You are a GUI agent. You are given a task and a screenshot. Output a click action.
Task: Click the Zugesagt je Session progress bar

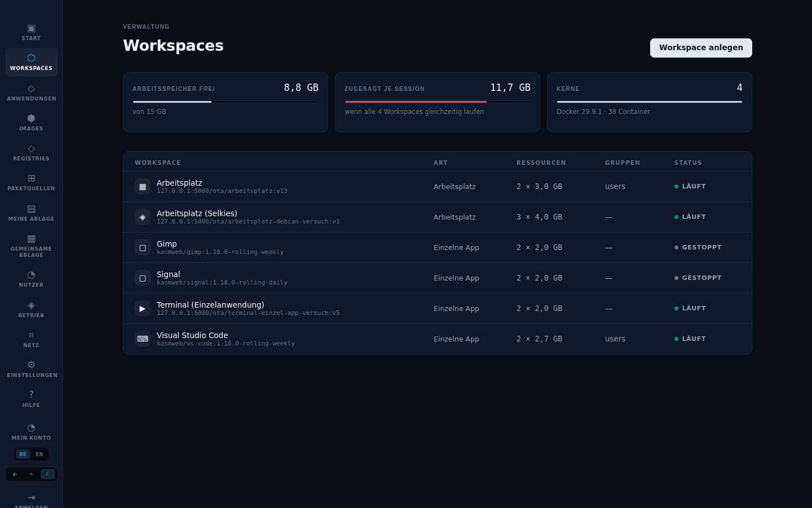click(x=438, y=102)
